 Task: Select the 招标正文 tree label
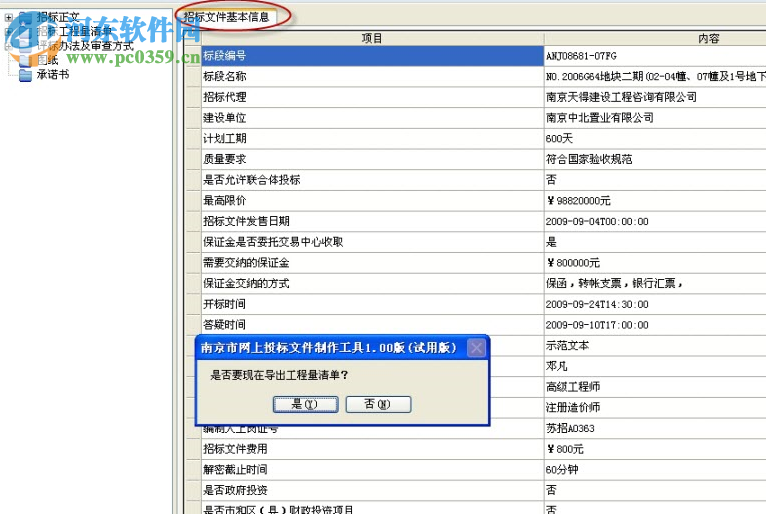tap(58, 17)
